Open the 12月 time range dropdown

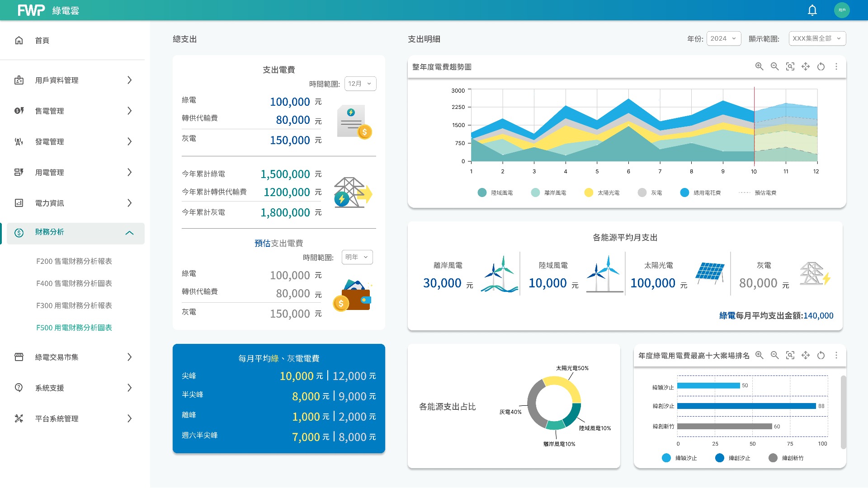pos(360,84)
